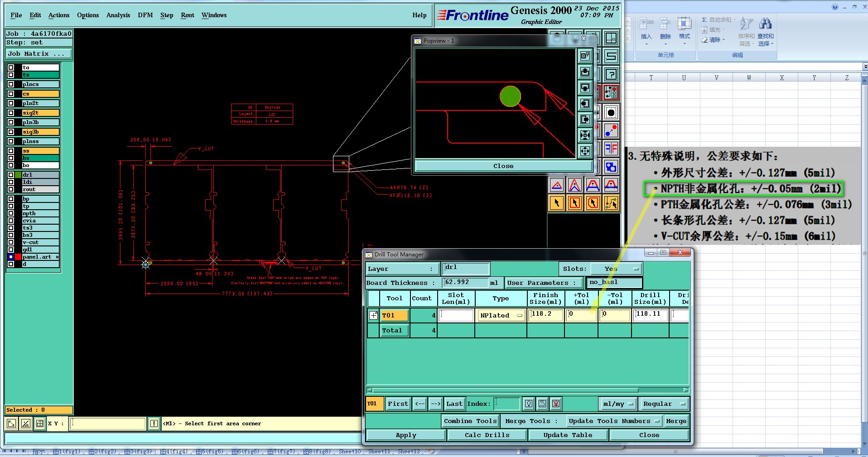This screenshot has height=457, width=868.
Task: Select the single arrow pointer selection tool
Action: pos(557,203)
